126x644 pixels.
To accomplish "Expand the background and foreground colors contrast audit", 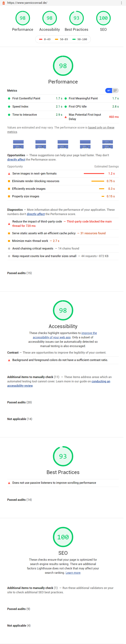I will click(60, 360).
